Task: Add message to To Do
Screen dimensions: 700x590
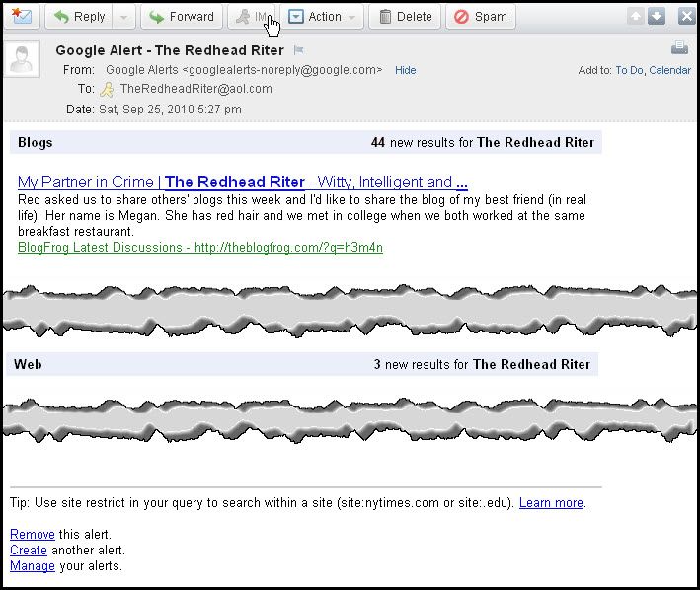Action: coord(629,70)
